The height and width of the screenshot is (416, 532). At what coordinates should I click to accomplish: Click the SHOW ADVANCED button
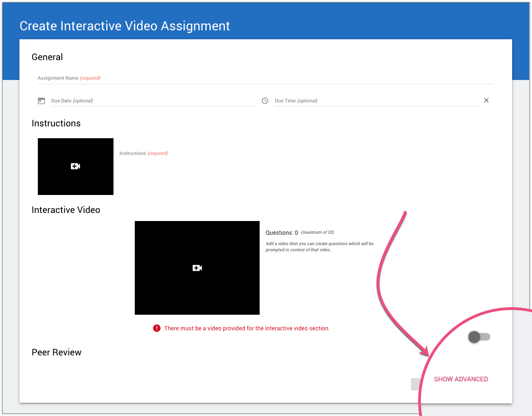(x=461, y=379)
